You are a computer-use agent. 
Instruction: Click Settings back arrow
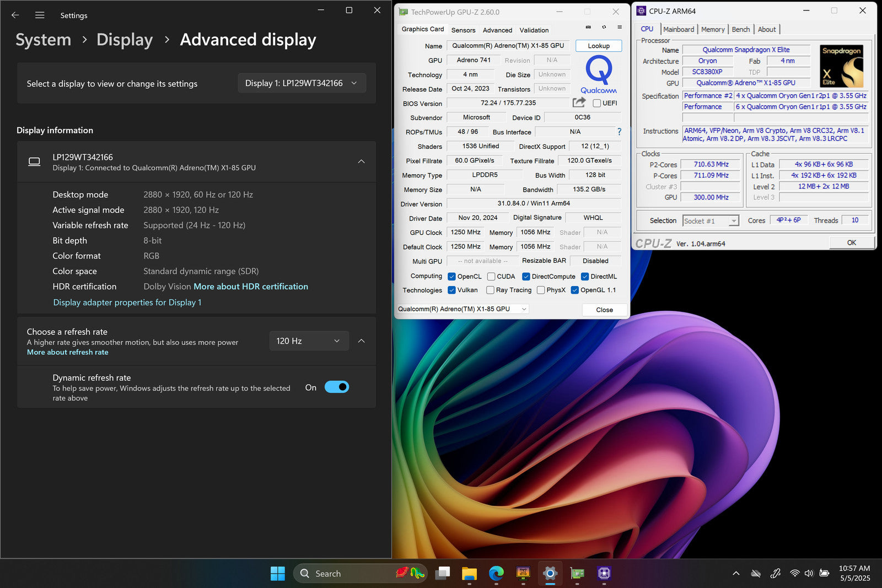(15, 15)
